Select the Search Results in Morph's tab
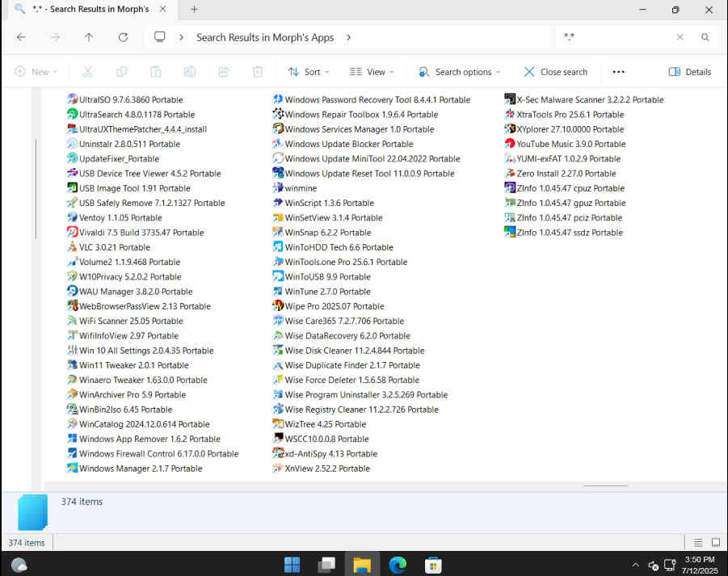This screenshot has width=728, height=576. [90, 9]
